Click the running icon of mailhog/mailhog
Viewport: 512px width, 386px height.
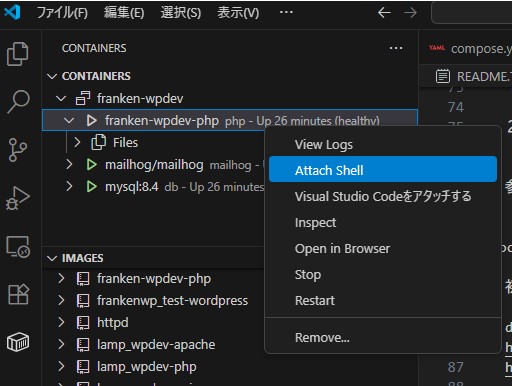pyautogui.click(x=91, y=165)
